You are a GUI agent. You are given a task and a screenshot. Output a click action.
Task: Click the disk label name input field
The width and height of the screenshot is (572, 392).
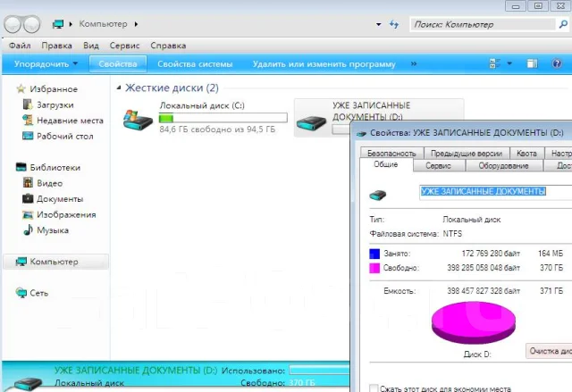(495, 192)
